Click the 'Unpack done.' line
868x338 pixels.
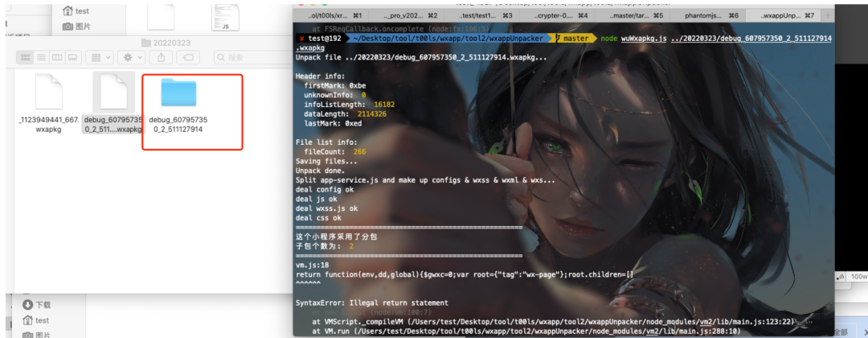[321, 170]
